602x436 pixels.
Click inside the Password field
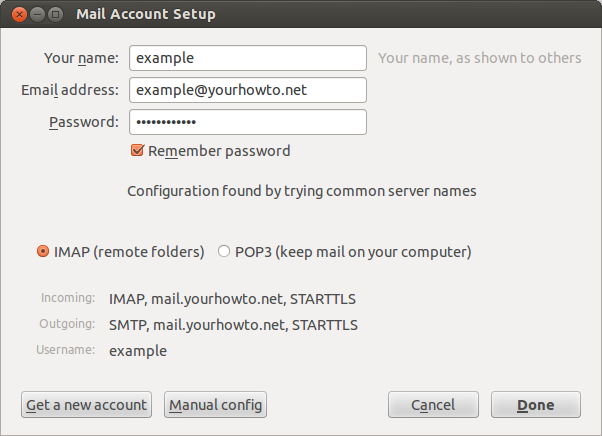pos(248,122)
